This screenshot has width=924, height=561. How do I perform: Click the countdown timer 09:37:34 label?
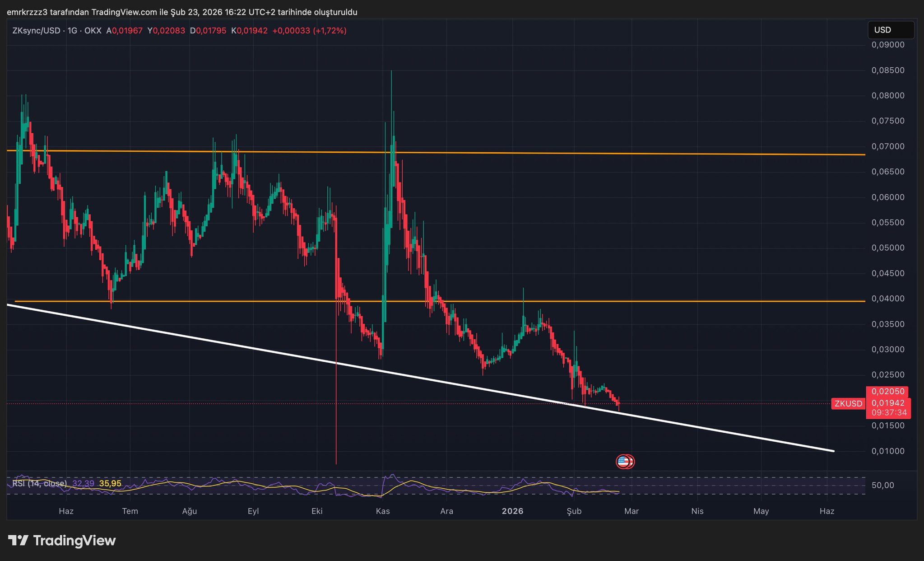[x=888, y=413]
